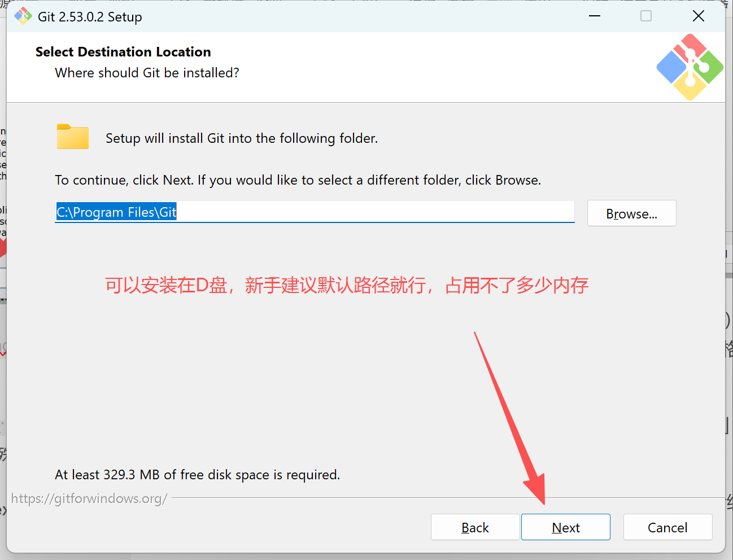
Task: Click the 'Select Destination Location' heading
Action: point(123,52)
